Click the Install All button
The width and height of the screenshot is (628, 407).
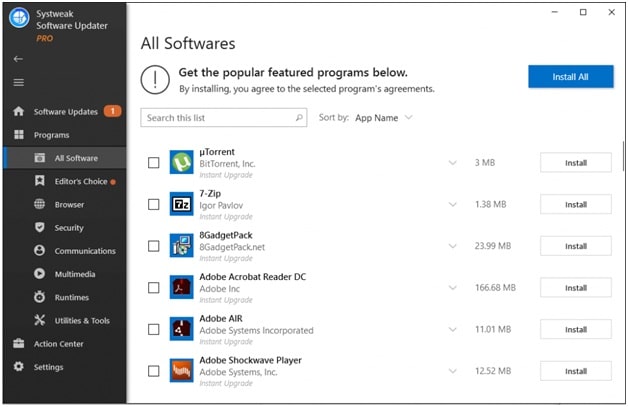pos(571,77)
